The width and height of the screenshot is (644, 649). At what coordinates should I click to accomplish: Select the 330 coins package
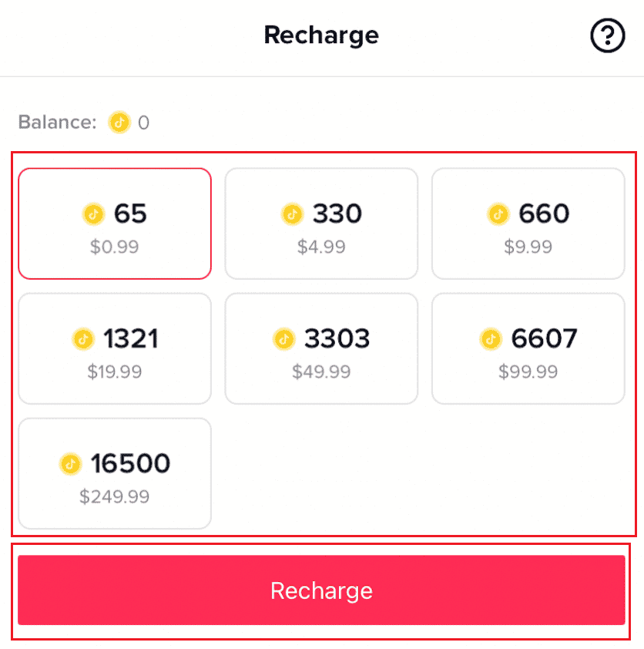[x=321, y=224]
